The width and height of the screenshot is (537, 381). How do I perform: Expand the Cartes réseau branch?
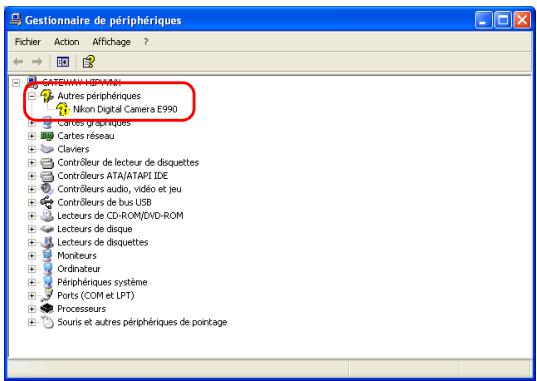coord(32,136)
